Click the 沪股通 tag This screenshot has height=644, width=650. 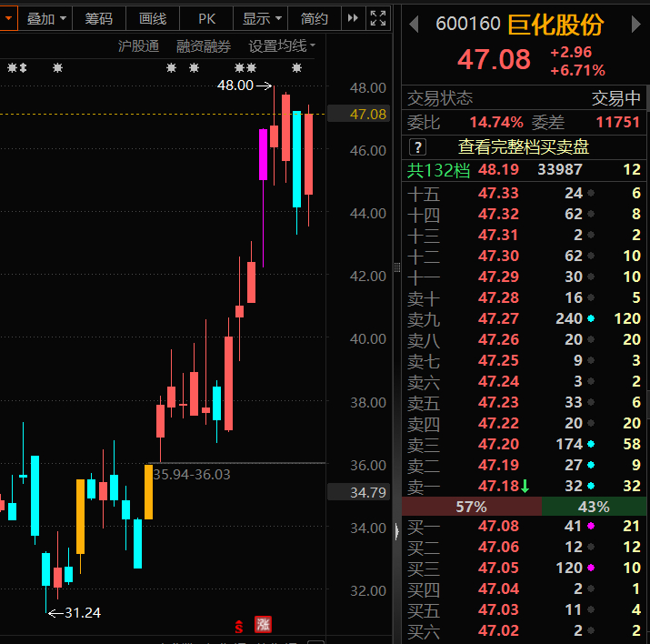pyautogui.click(x=138, y=46)
